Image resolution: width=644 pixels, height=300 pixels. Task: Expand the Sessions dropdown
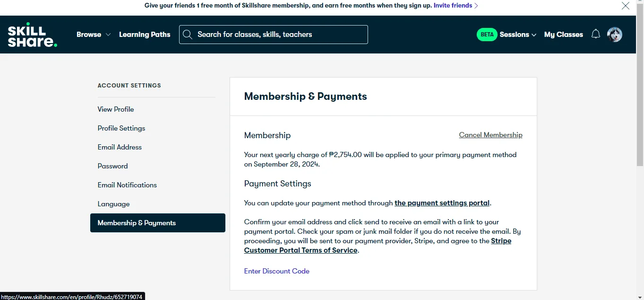pyautogui.click(x=518, y=35)
